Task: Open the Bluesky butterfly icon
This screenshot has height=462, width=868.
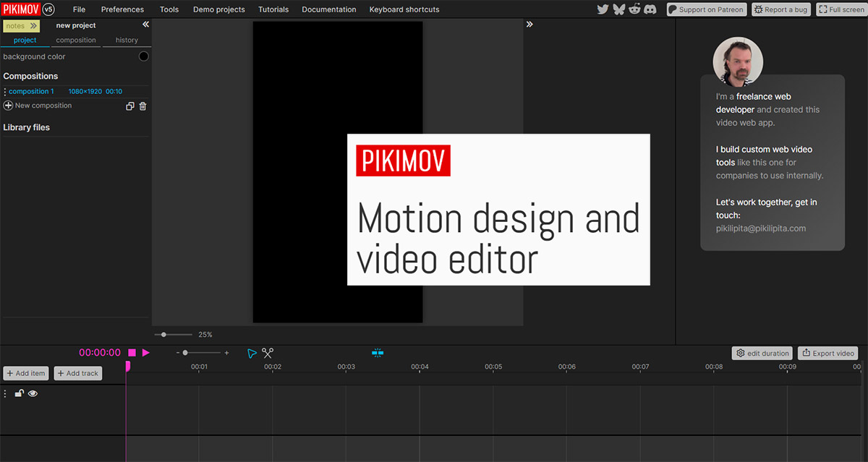Action: coord(618,9)
